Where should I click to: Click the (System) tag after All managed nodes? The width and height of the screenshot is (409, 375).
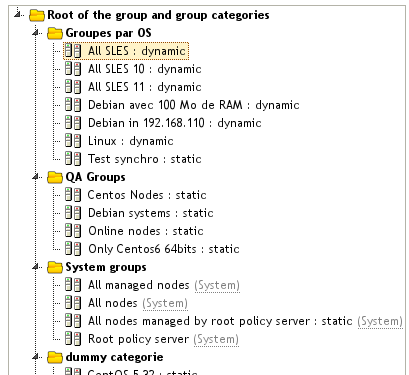pos(217,286)
